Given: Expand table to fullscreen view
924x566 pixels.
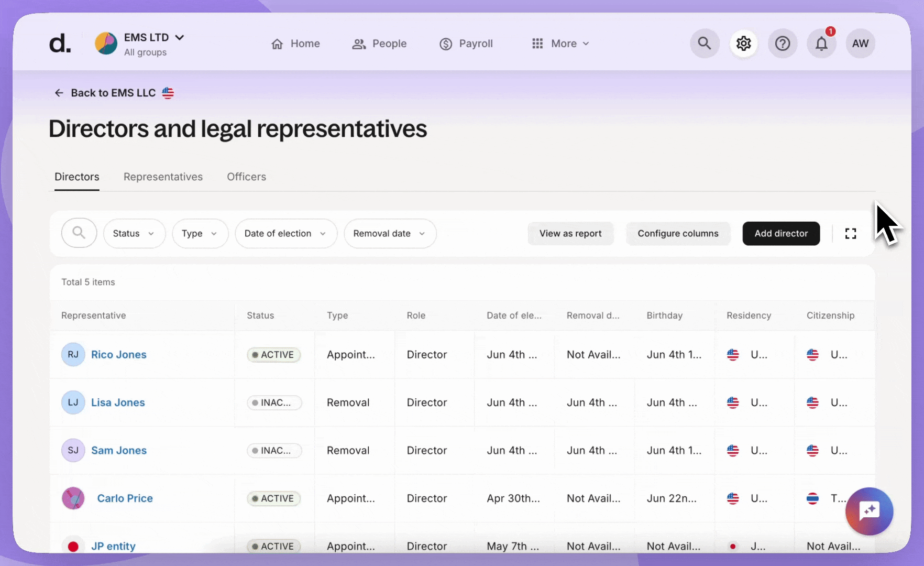Looking at the screenshot, I should coord(851,234).
